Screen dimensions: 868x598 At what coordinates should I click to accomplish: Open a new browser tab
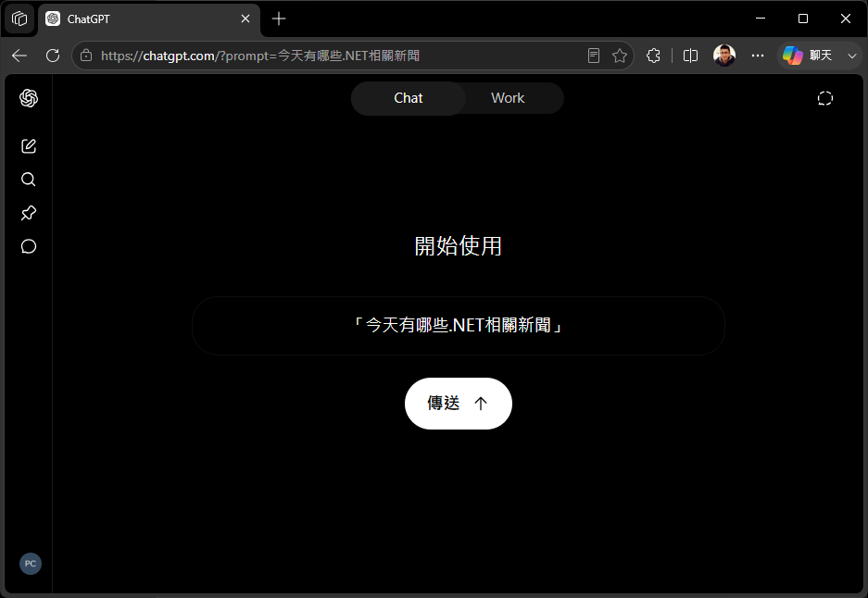(279, 19)
